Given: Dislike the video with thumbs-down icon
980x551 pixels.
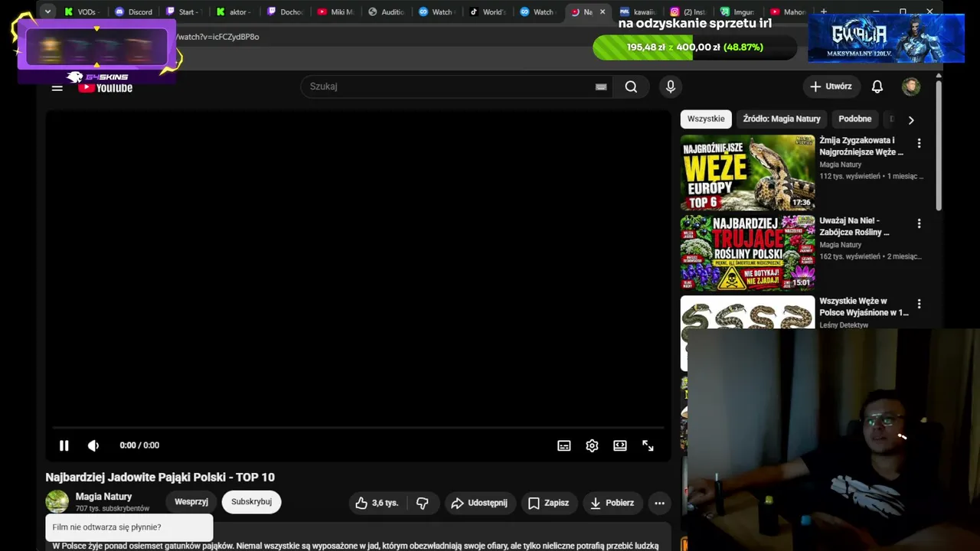Looking at the screenshot, I should (423, 503).
